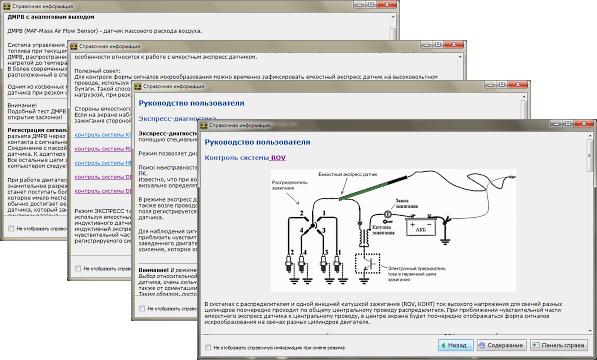This screenshot has width=597, height=360.
Task: Click title icon of емкостный экспресс датчик window
Action: (x=74, y=46)
